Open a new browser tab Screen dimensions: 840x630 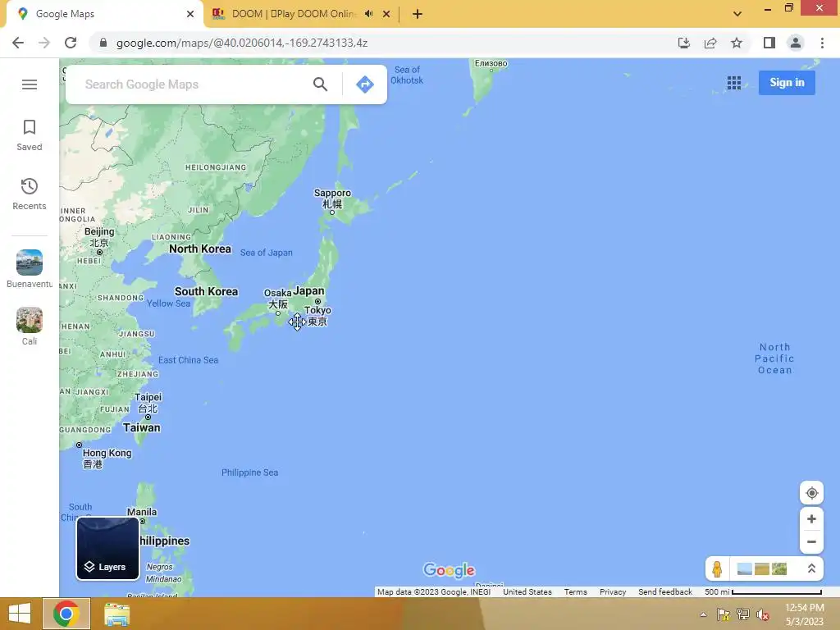click(418, 14)
